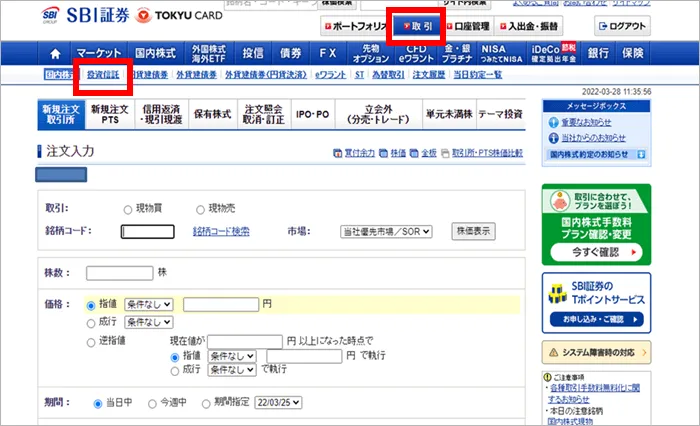Open the 入出金・振替 top menu
This screenshot has height=426, width=700.
[x=529, y=26]
